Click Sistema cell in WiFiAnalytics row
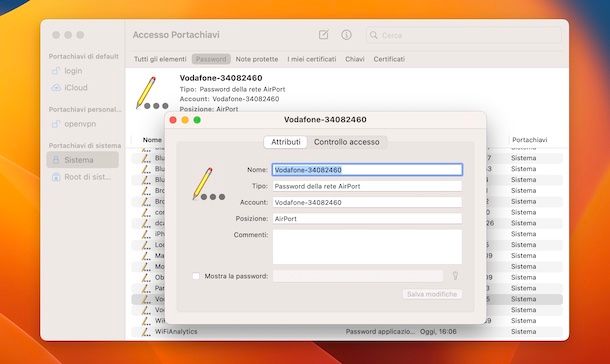The width and height of the screenshot is (610, 364). [524, 331]
